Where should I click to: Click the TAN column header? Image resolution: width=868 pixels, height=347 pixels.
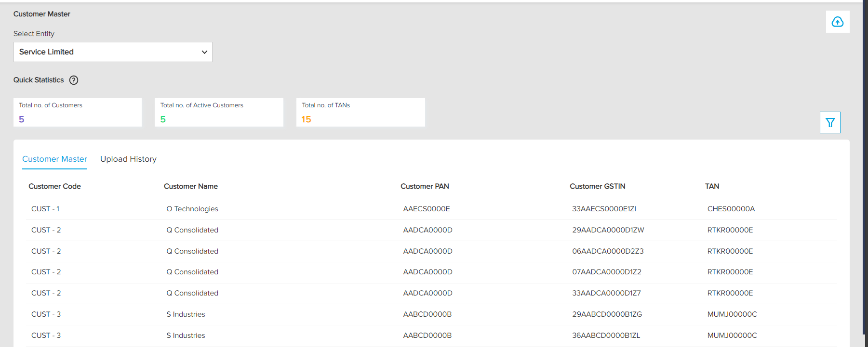tap(712, 186)
